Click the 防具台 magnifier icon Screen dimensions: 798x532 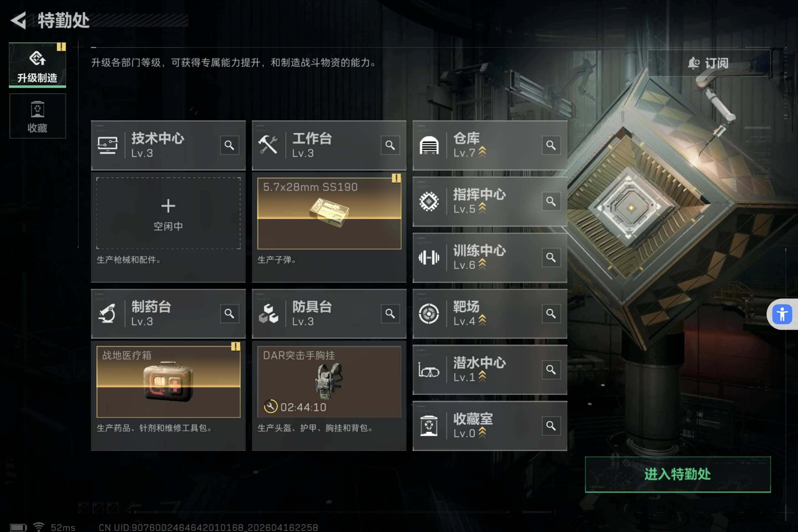pos(390,313)
